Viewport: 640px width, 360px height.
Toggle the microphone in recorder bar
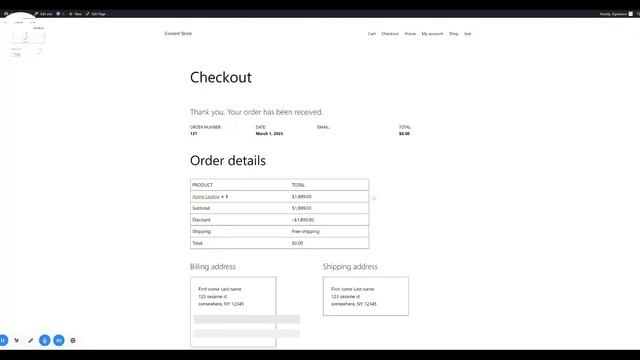[x=45, y=340]
